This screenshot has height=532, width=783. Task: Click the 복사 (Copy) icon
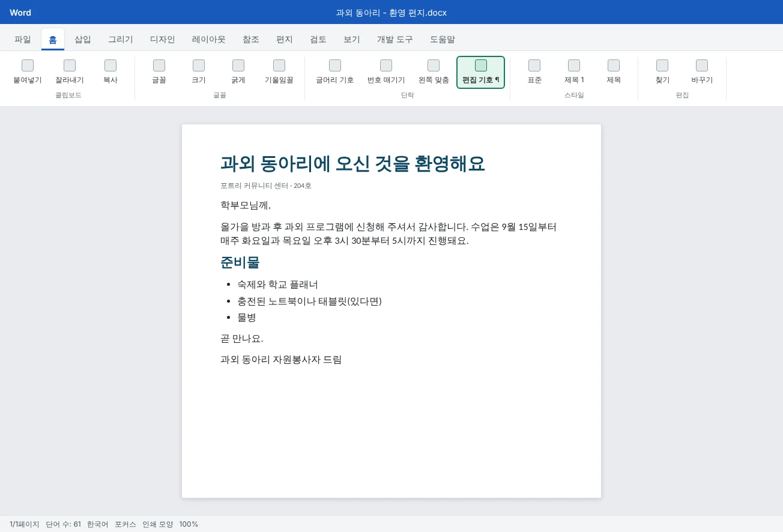pyautogui.click(x=110, y=65)
